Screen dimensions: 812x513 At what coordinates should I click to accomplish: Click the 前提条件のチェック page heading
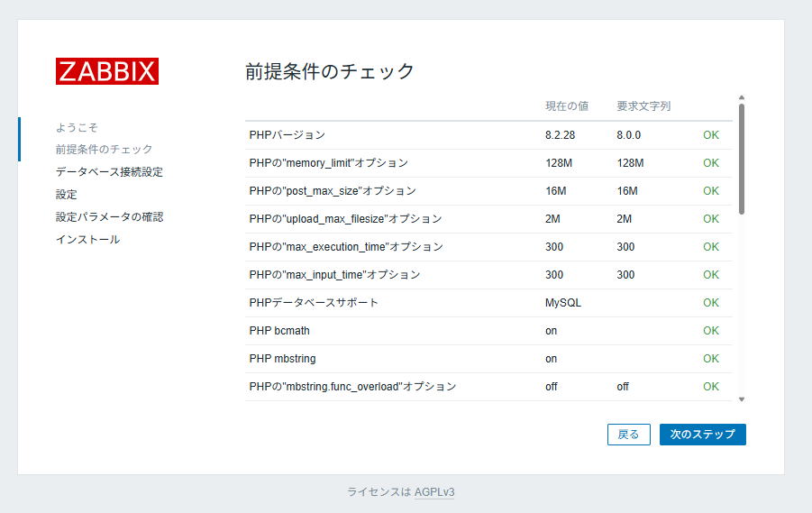click(330, 71)
